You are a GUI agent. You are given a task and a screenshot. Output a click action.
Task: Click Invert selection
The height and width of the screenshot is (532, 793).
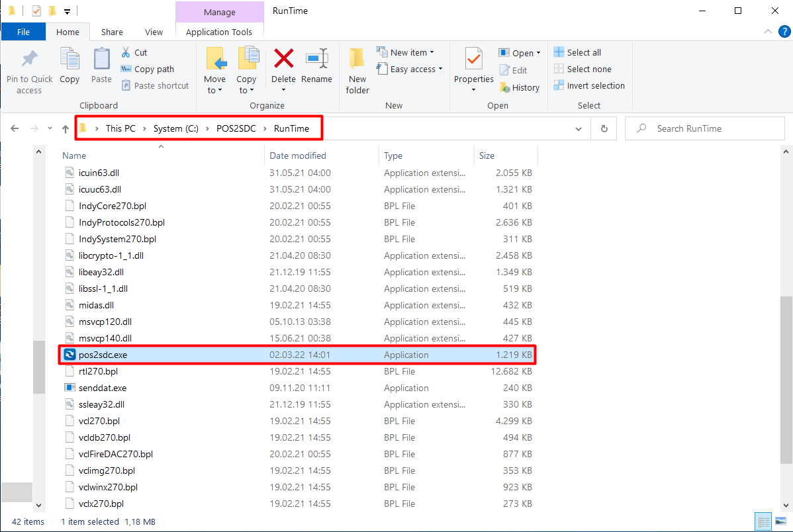click(x=589, y=86)
